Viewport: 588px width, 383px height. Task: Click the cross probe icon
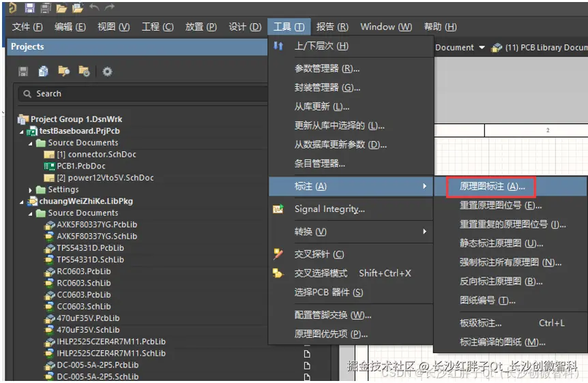pos(278,254)
